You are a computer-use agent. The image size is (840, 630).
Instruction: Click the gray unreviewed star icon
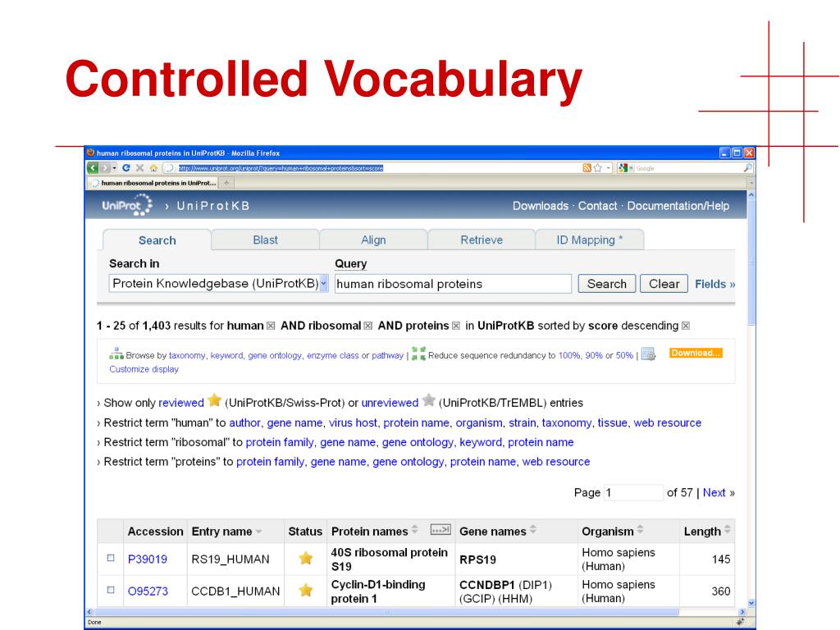click(428, 400)
